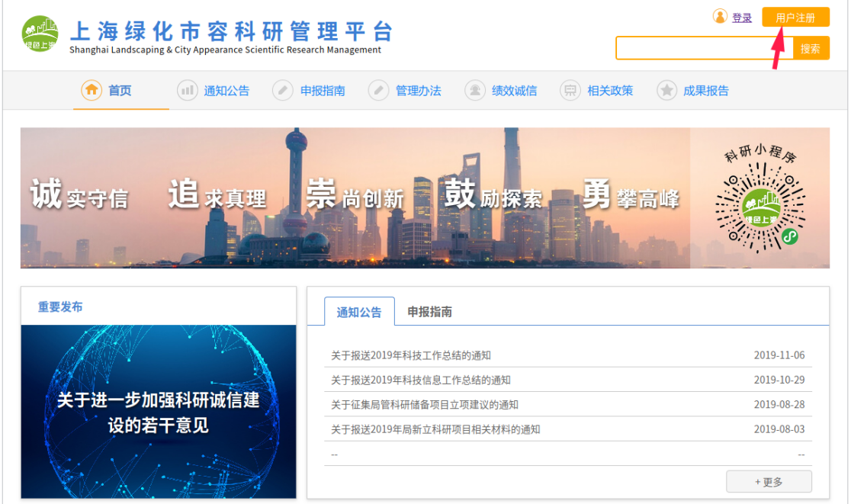
Task: Open 关于征集局管科研储备项目立项建议的通知
Action: (x=424, y=405)
